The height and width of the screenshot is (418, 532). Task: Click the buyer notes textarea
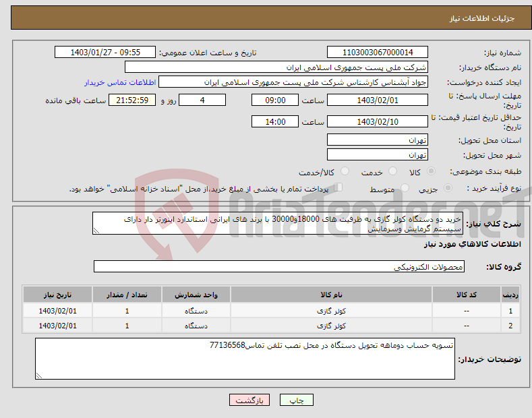(x=245, y=359)
